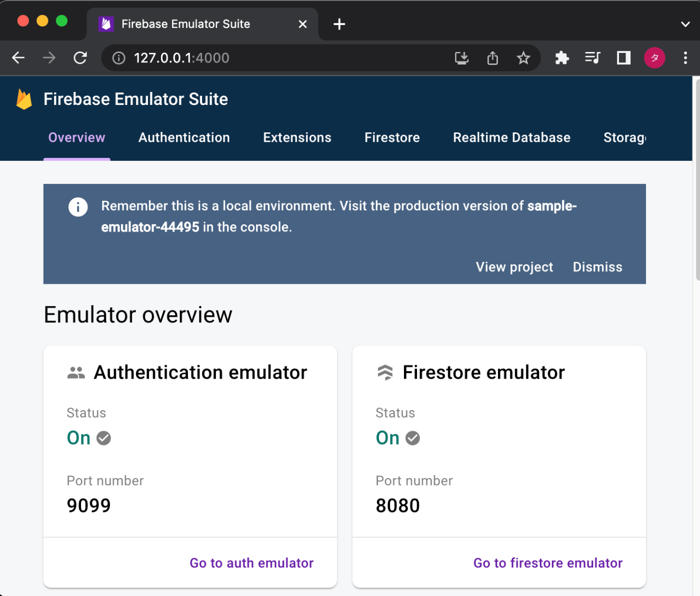Click the macOS green maximize window button

pos(61,20)
